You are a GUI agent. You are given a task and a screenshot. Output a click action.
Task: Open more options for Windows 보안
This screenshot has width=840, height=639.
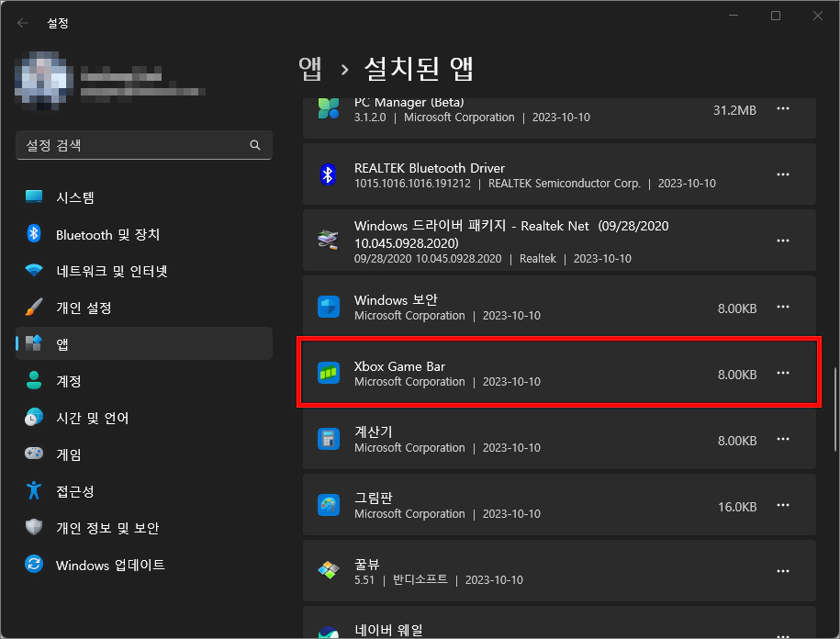click(783, 307)
